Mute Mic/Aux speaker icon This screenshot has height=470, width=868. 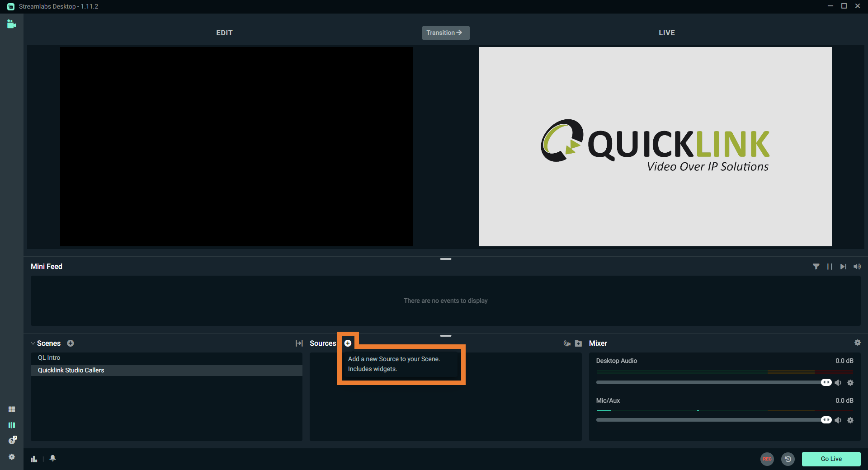pyautogui.click(x=838, y=420)
